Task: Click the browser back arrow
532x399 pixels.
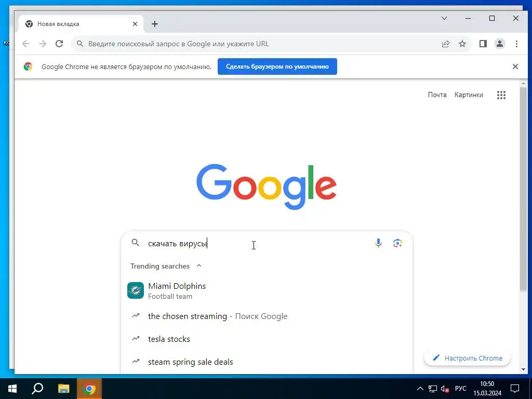Action: 26,44
